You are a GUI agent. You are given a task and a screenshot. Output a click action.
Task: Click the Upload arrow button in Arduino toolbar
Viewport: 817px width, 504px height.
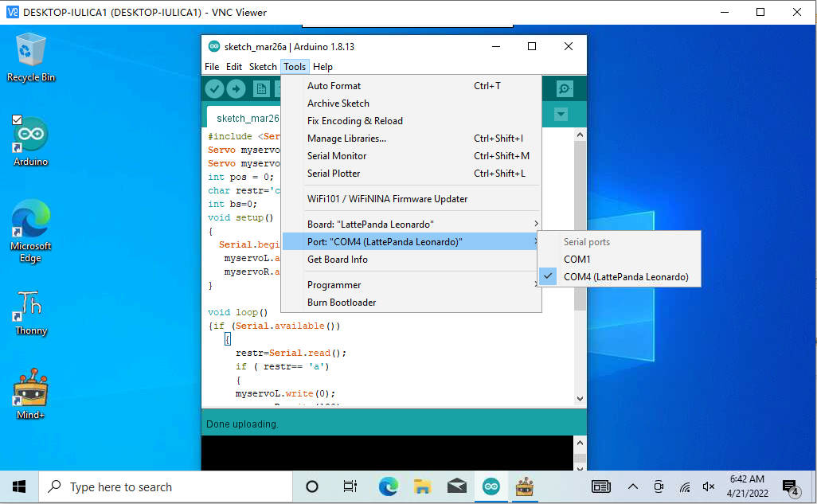coord(236,89)
